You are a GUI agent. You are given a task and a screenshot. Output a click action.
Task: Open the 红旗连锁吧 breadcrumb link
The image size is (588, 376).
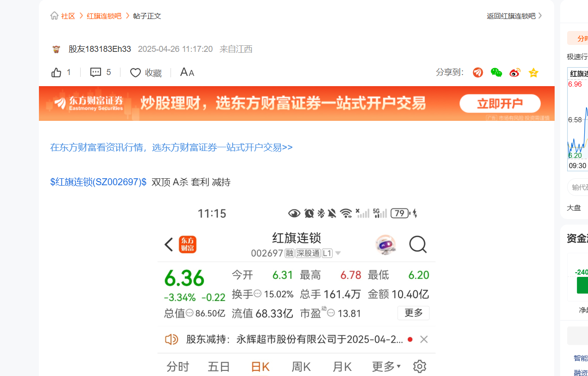click(104, 16)
